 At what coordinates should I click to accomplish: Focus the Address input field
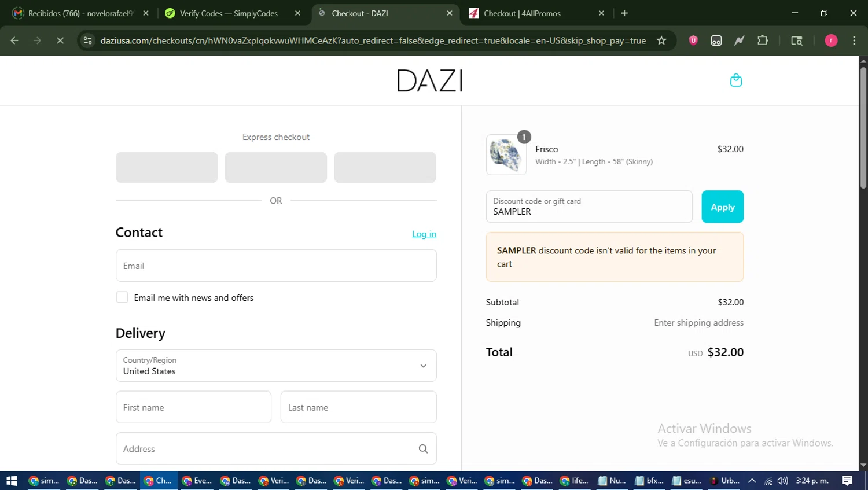point(276,449)
